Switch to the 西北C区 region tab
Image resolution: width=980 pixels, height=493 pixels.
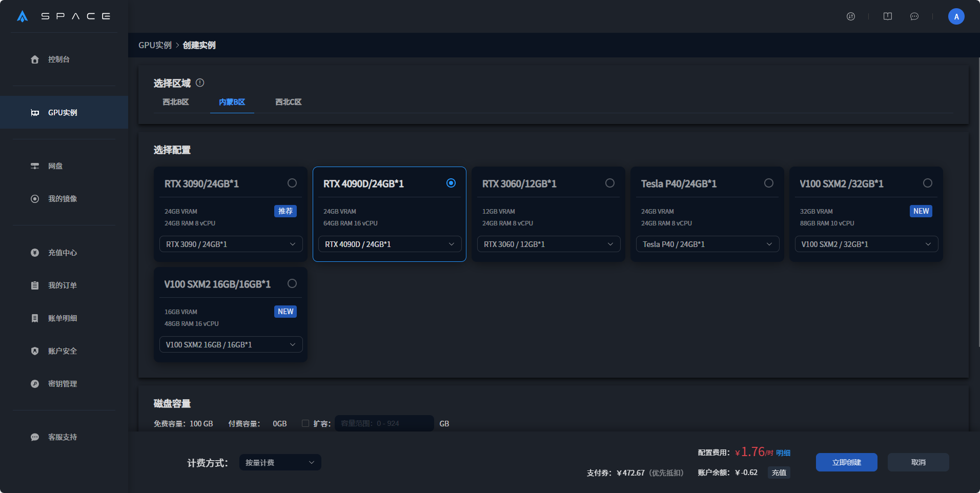(x=288, y=102)
